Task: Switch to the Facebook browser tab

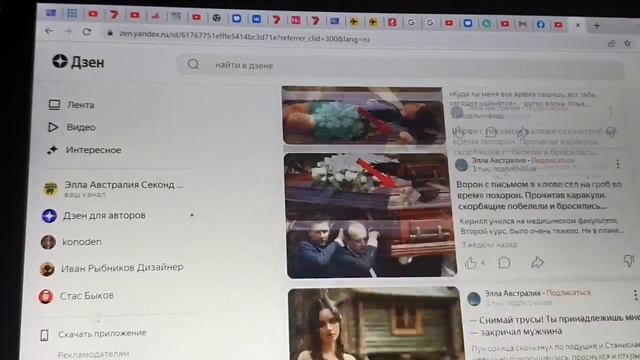Action: (x=541, y=24)
